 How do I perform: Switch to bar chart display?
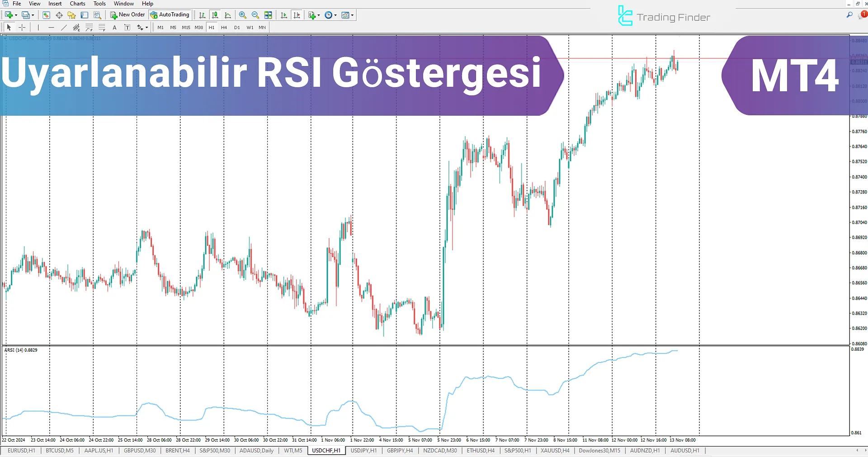(202, 15)
